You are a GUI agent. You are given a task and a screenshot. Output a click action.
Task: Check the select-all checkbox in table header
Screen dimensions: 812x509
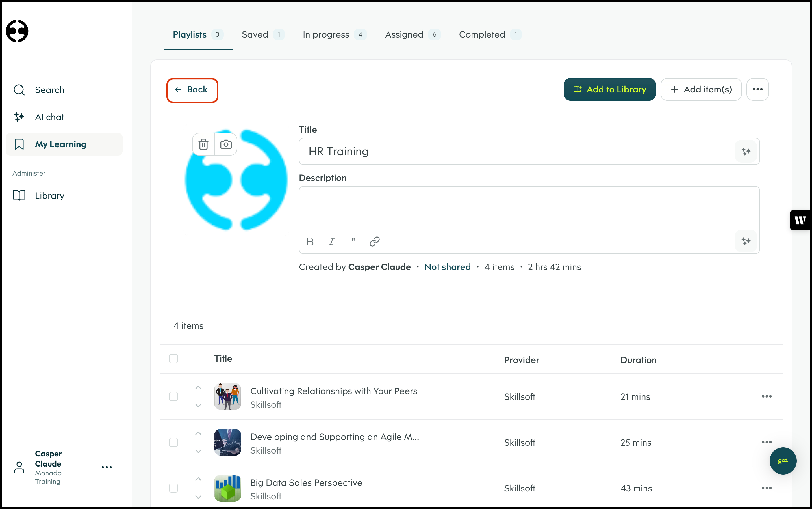[173, 359]
